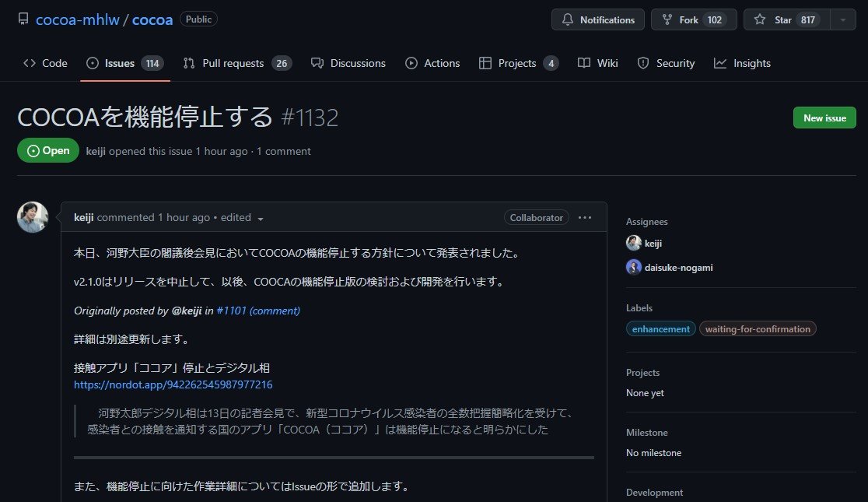Open the Code tab
Image resolution: width=868 pixels, height=502 pixels.
[x=46, y=63]
